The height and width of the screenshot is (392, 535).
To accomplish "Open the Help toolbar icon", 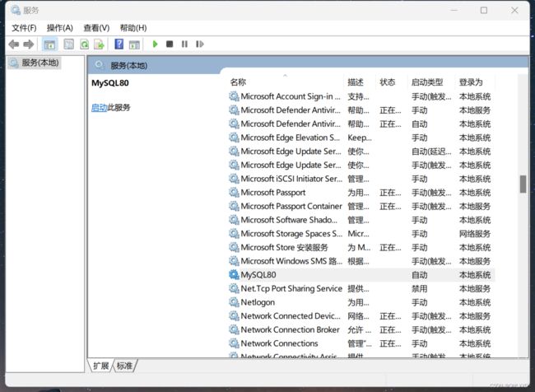I will pos(119,44).
